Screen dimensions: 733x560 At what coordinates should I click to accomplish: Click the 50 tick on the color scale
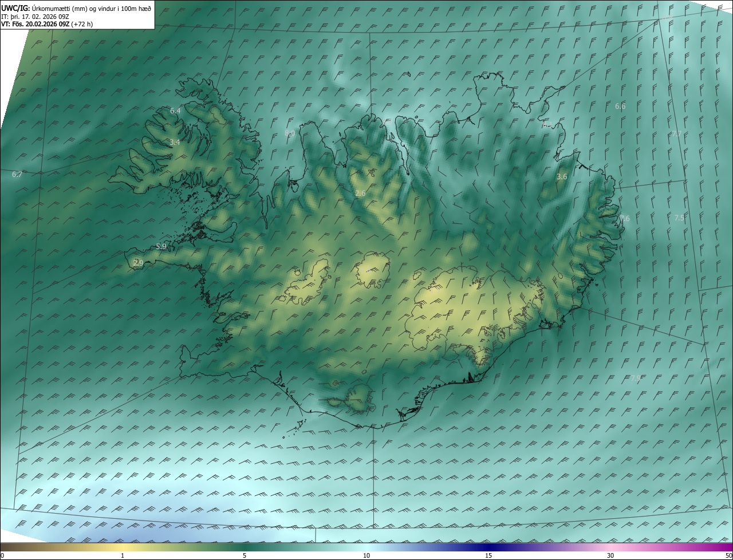728,555
